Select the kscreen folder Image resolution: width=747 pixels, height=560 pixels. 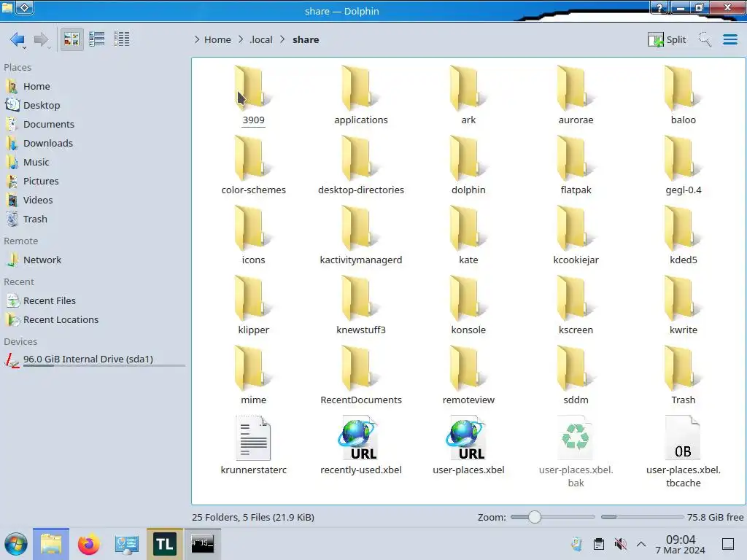point(576,306)
